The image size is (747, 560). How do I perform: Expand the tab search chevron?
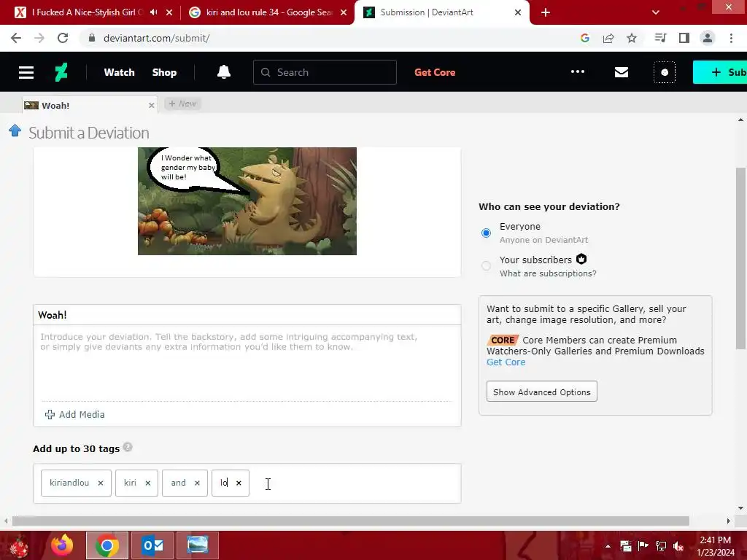point(656,12)
